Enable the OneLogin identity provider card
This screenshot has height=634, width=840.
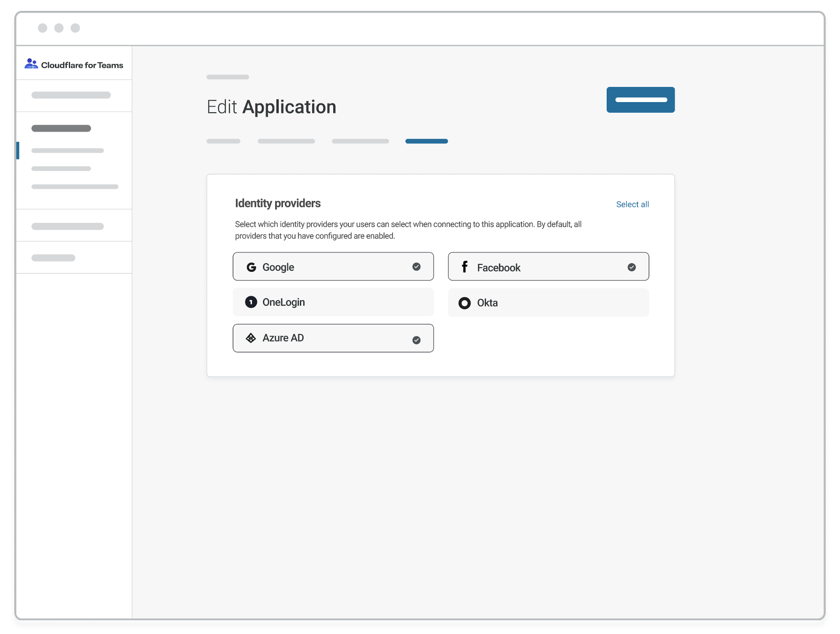click(x=333, y=302)
